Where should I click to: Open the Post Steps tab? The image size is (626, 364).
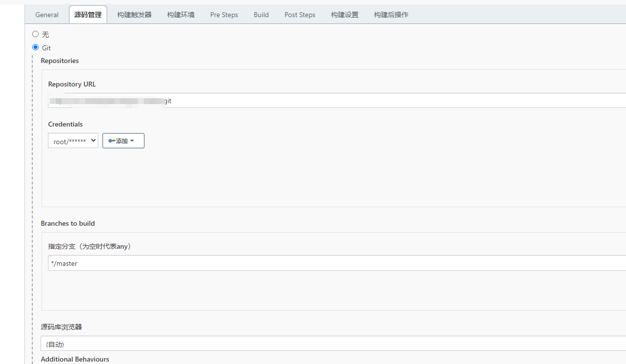click(x=300, y=15)
